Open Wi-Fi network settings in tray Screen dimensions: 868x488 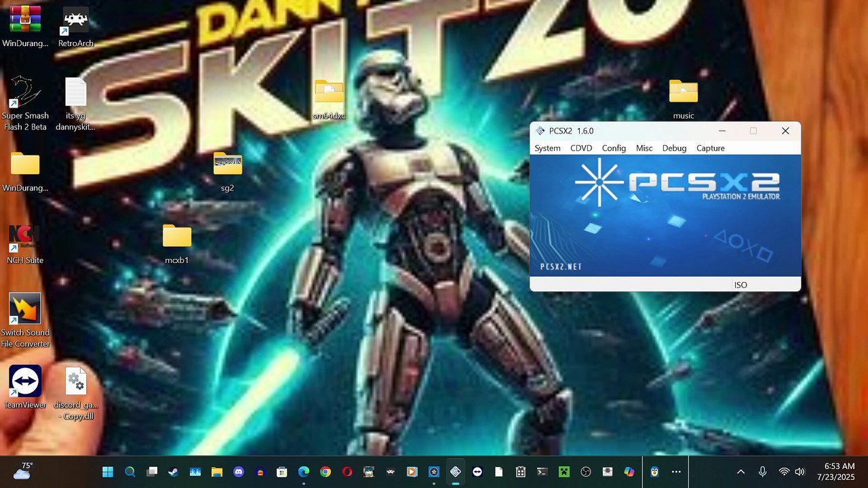784,472
